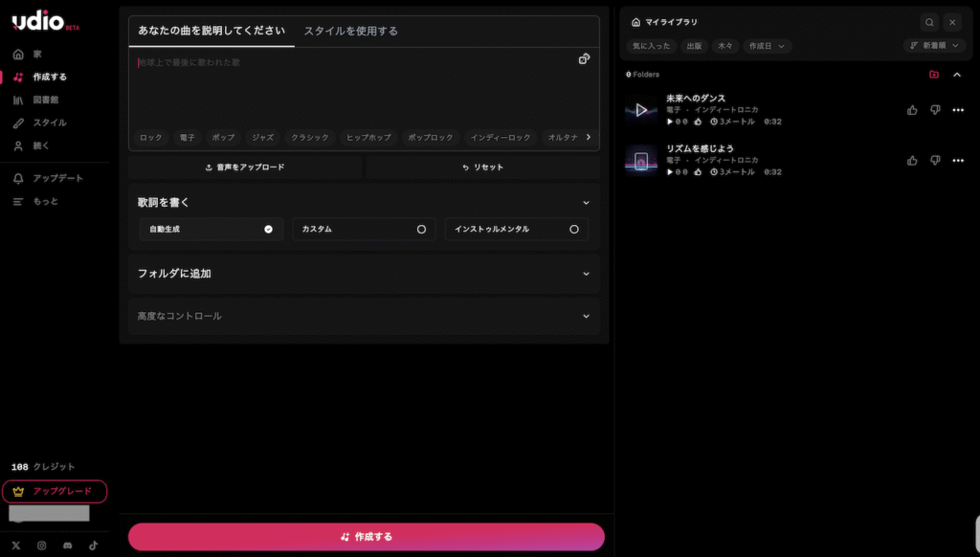Like the song 未来へのダンス
This screenshot has width=980, height=557.
(x=912, y=110)
